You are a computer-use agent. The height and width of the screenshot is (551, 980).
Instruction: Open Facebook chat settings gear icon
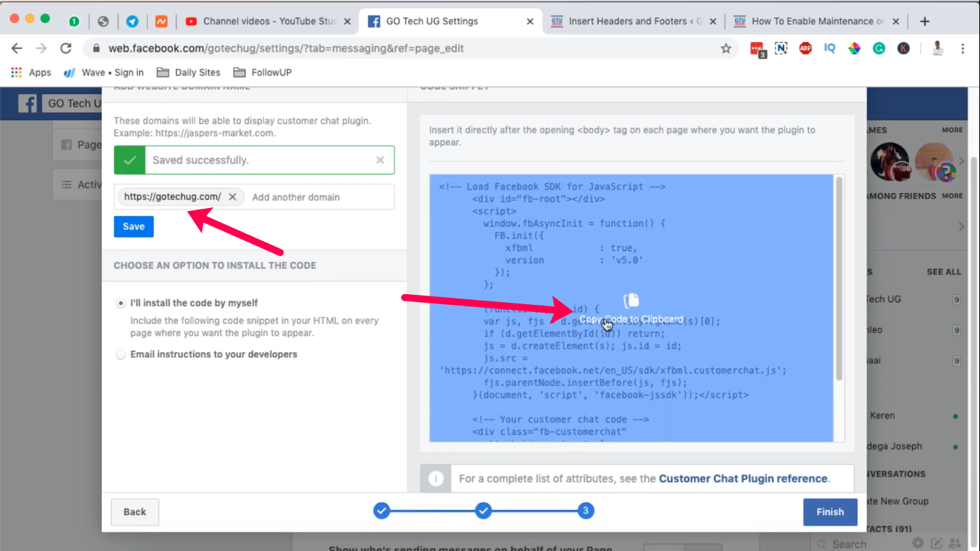click(x=918, y=544)
